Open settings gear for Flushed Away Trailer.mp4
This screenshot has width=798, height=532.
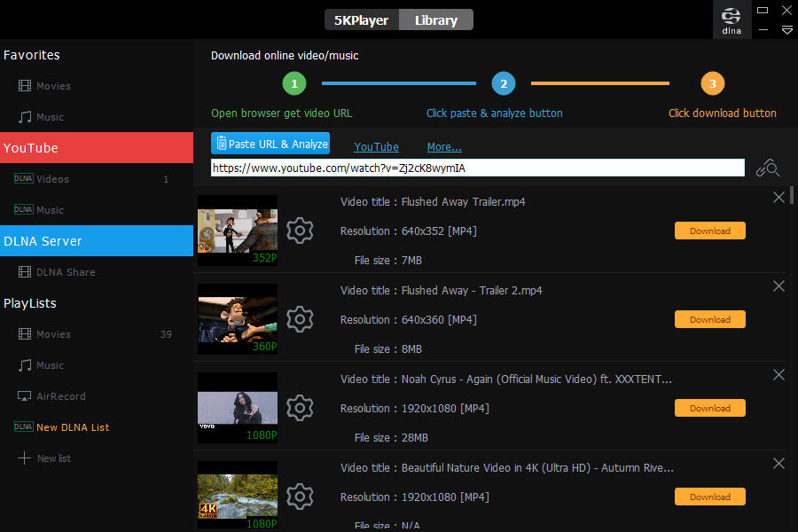(x=300, y=231)
